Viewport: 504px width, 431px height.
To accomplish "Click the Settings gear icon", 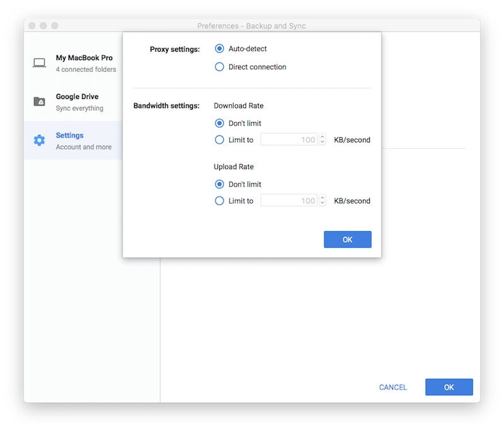I will pos(39,141).
